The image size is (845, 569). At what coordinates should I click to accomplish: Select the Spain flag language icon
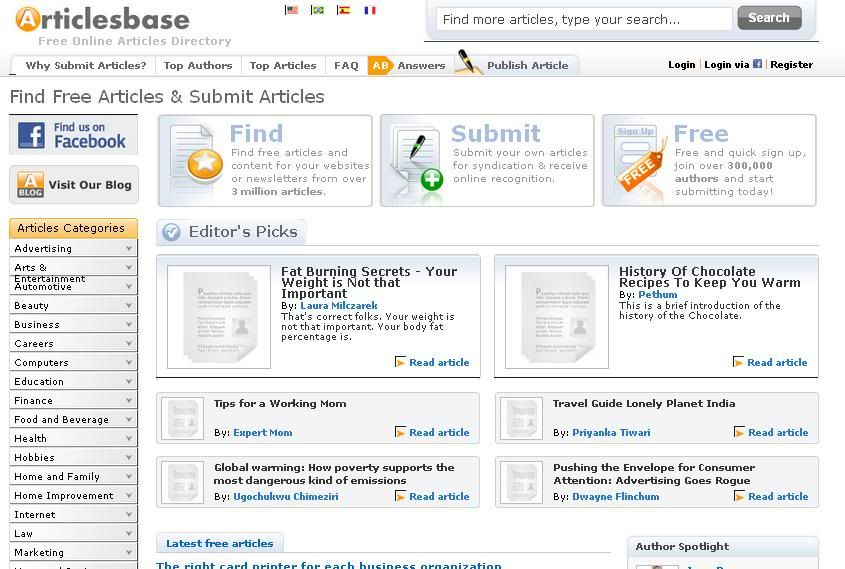pos(343,10)
